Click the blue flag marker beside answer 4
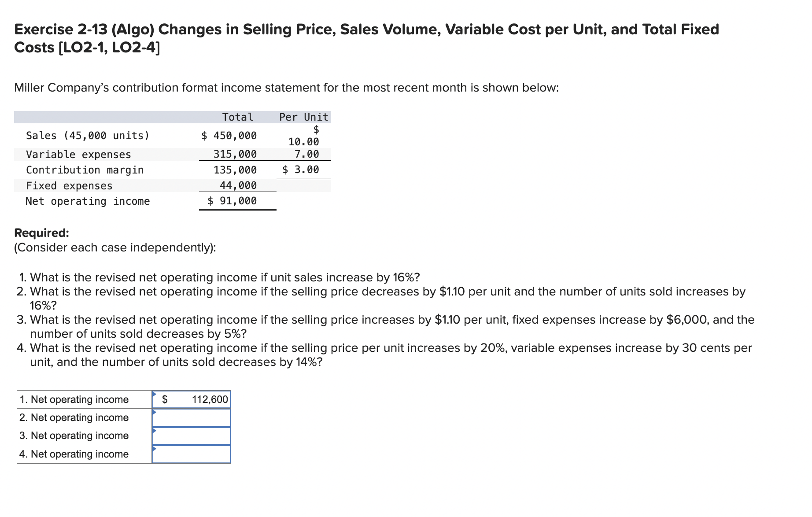The width and height of the screenshot is (812, 517). [155, 450]
